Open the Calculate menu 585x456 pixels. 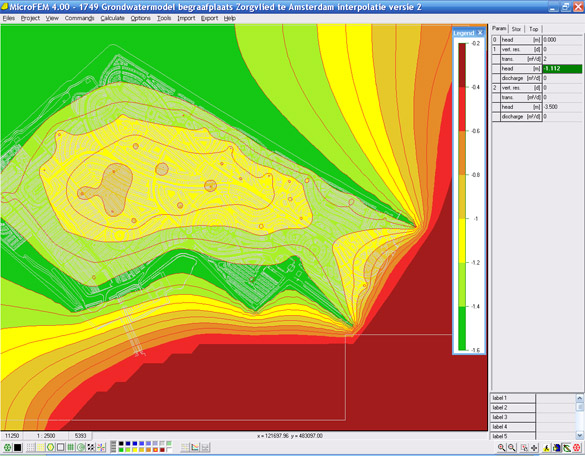[112, 18]
